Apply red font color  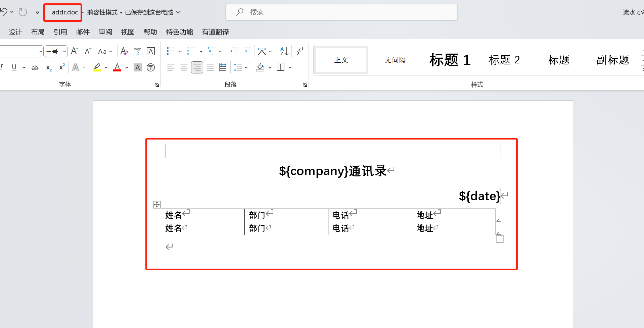point(117,67)
